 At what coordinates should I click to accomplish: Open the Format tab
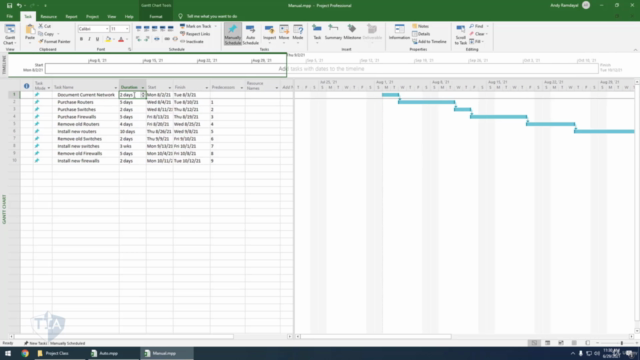tap(156, 17)
